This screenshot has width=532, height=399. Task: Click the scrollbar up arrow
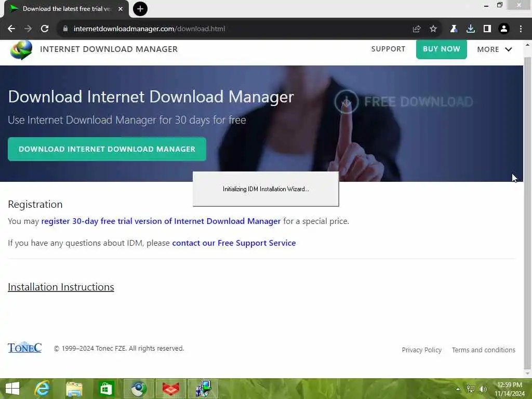pyautogui.click(x=527, y=45)
